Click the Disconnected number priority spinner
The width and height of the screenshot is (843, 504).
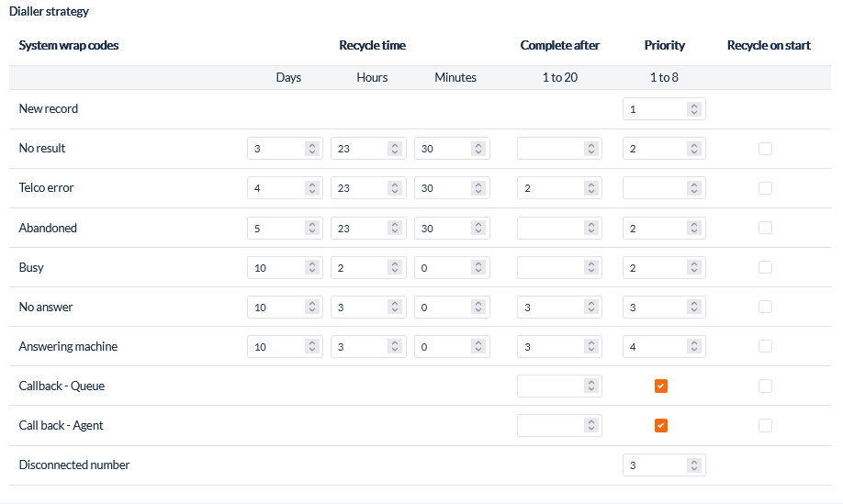[694, 465]
